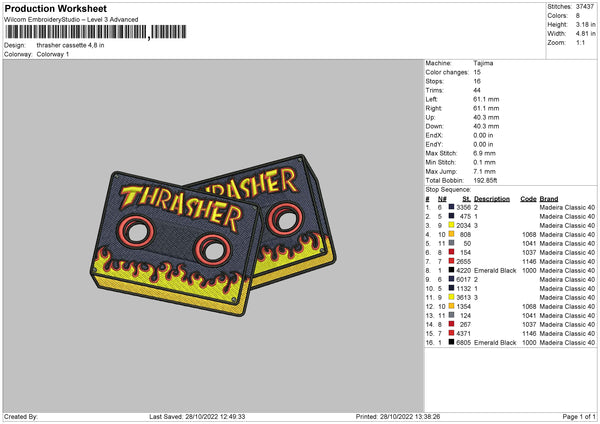Click the orange swatch in stop row 4

(452, 234)
